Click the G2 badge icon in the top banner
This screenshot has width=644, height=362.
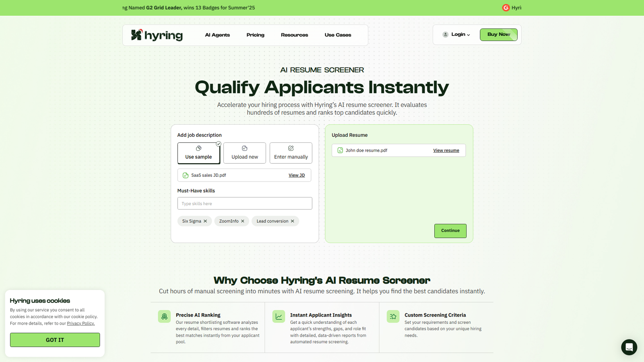click(x=506, y=8)
